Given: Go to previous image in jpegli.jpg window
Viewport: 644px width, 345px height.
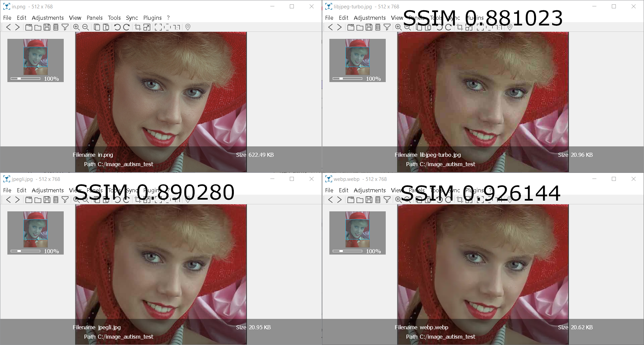Looking at the screenshot, I should [x=8, y=200].
